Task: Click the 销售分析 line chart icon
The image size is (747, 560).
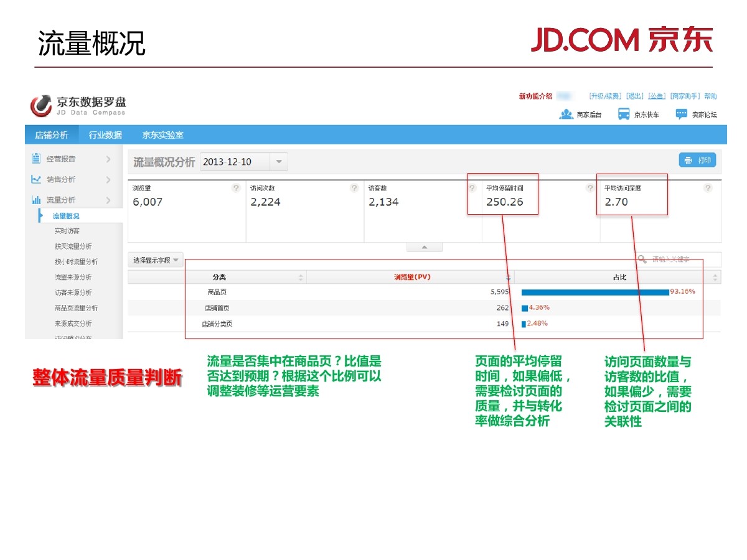Action: pos(36,179)
